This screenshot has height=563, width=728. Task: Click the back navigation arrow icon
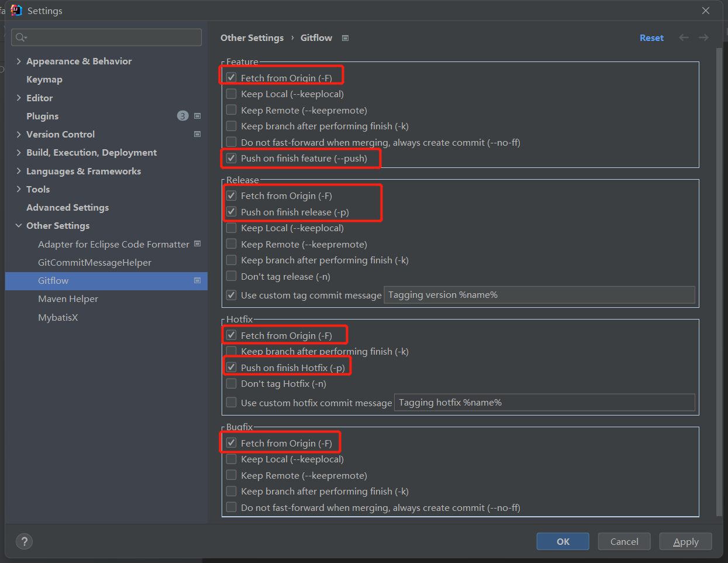pyautogui.click(x=684, y=37)
